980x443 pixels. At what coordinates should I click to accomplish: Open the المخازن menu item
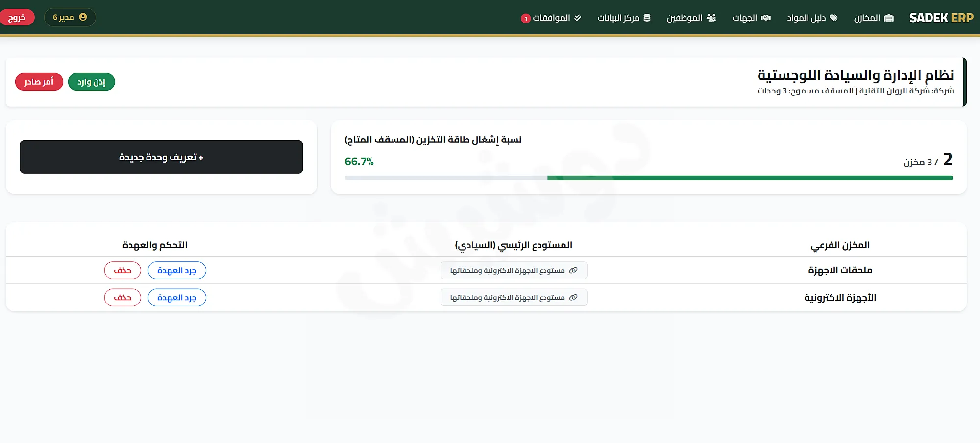click(x=874, y=18)
